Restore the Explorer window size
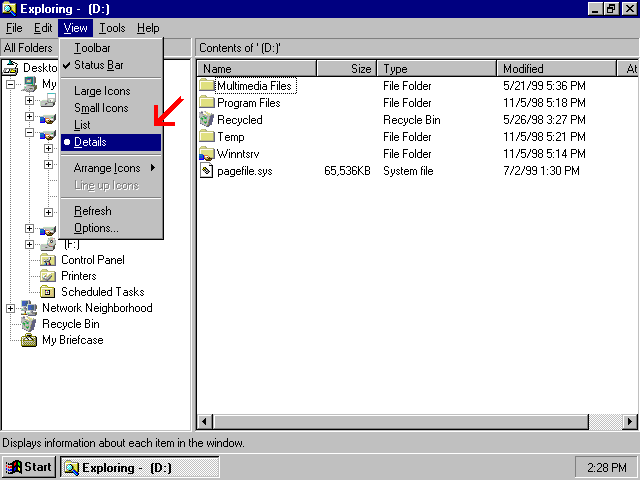 coord(611,9)
